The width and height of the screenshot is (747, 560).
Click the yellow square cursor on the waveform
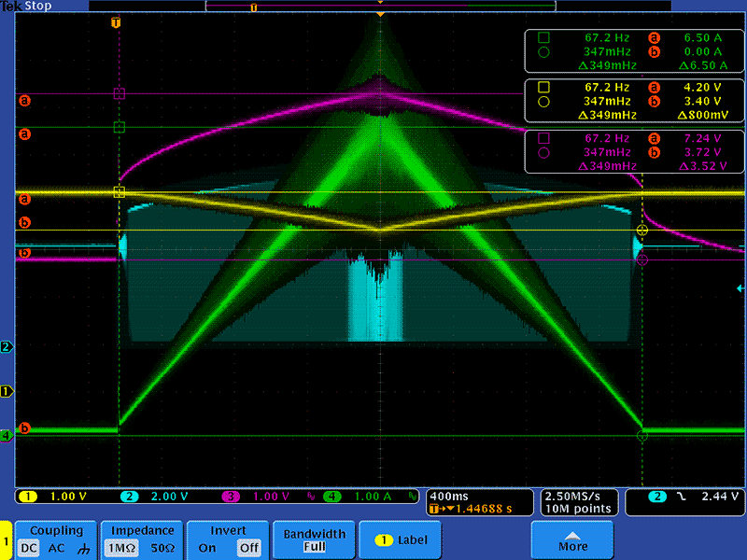click(120, 192)
